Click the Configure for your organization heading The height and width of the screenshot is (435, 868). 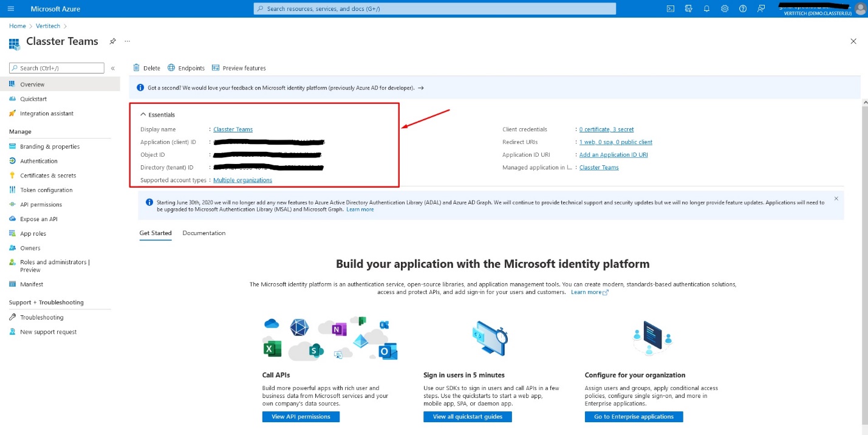click(635, 375)
